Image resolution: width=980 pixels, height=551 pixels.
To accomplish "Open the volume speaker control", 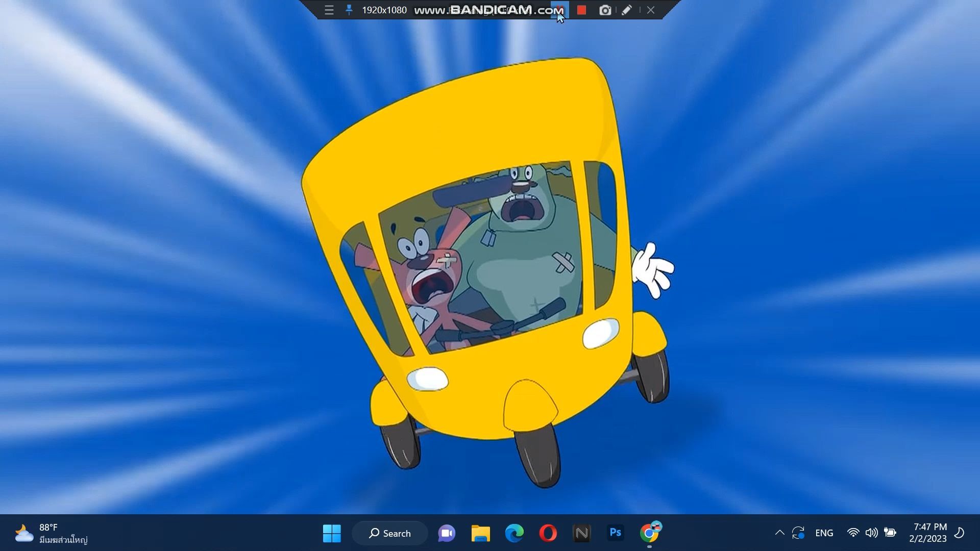I will pyautogui.click(x=871, y=533).
